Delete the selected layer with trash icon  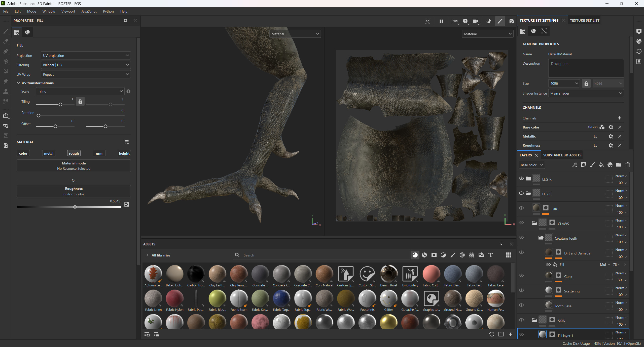click(627, 165)
